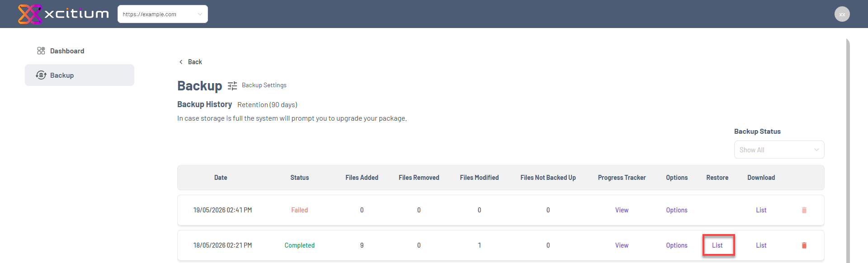Open Dashboard from the sidebar
The height and width of the screenshot is (263, 868).
tap(67, 51)
